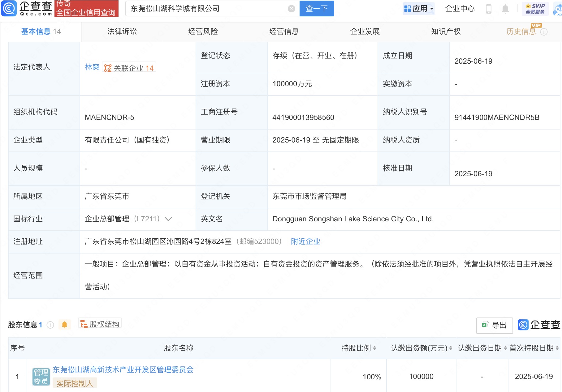Click registered capital 100000万元 value
562x392 pixels.
coord(292,84)
